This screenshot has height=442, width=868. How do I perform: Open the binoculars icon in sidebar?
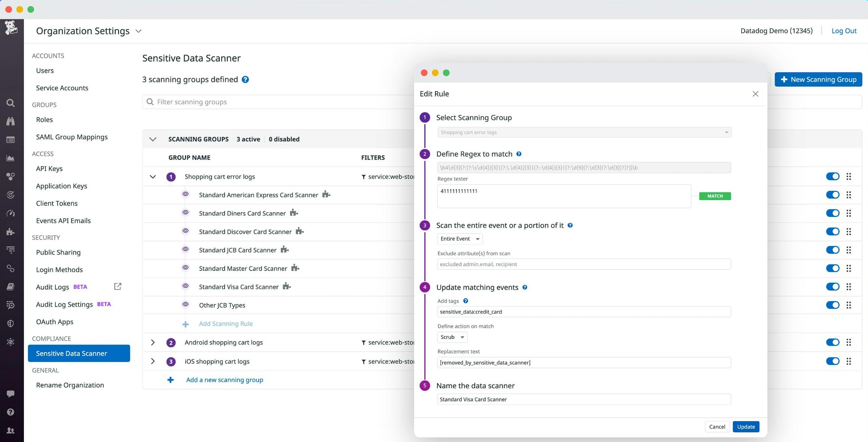[10, 121]
